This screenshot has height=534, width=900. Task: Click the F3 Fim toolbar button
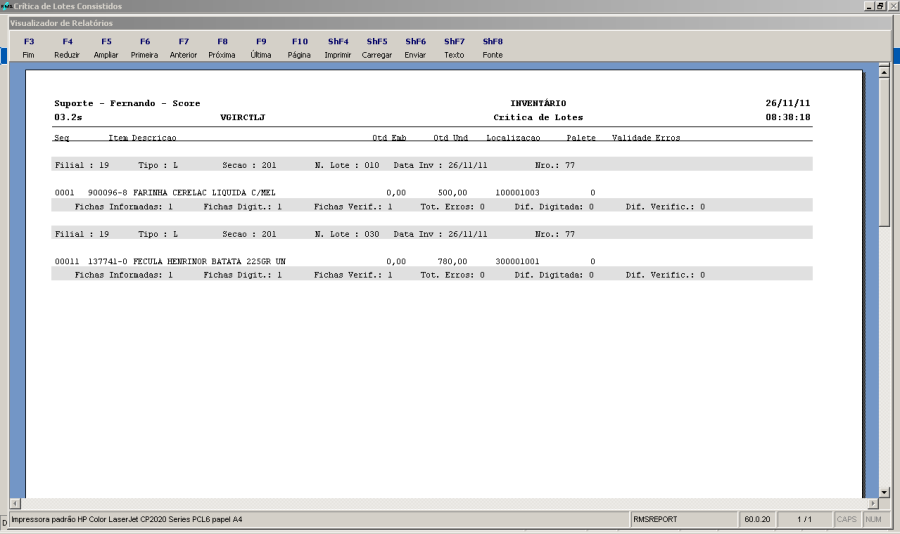pyautogui.click(x=29, y=48)
